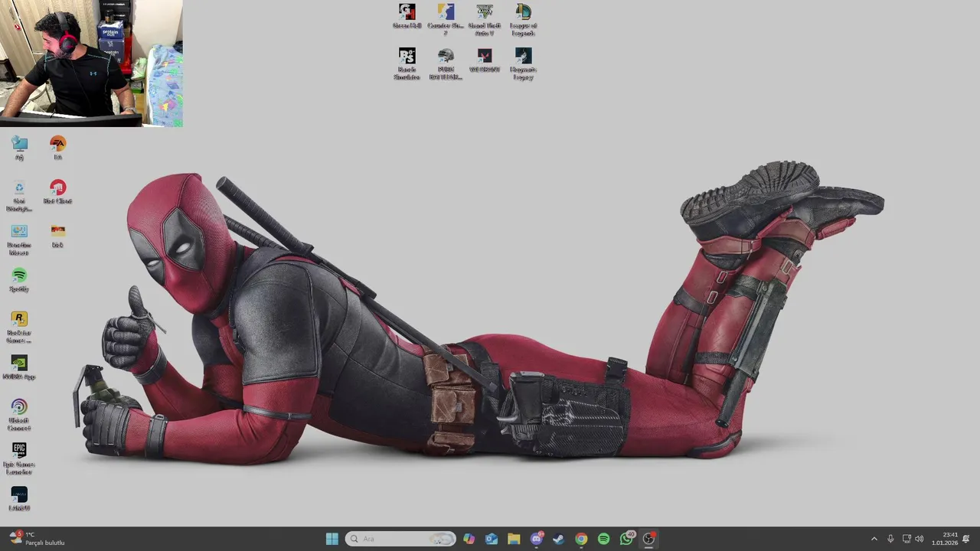
Task: Click the microphone tray icon
Action: [x=890, y=539]
